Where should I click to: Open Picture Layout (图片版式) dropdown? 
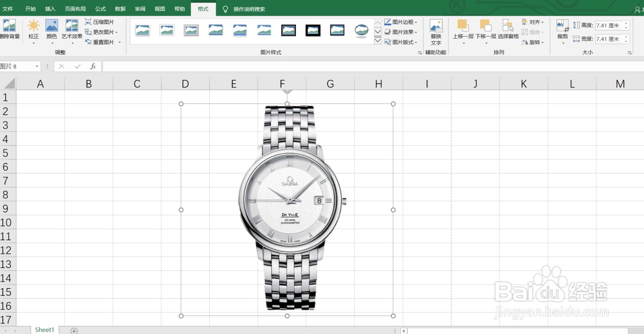(x=400, y=42)
